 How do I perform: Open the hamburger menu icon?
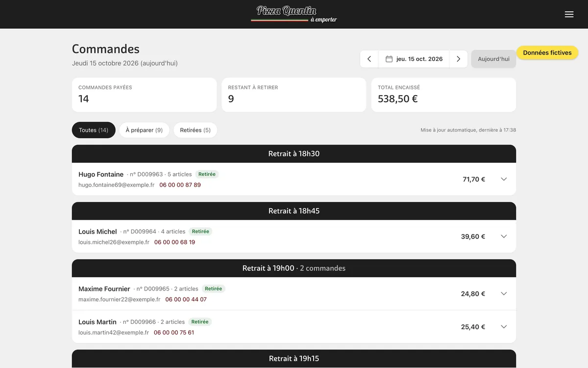click(x=569, y=14)
